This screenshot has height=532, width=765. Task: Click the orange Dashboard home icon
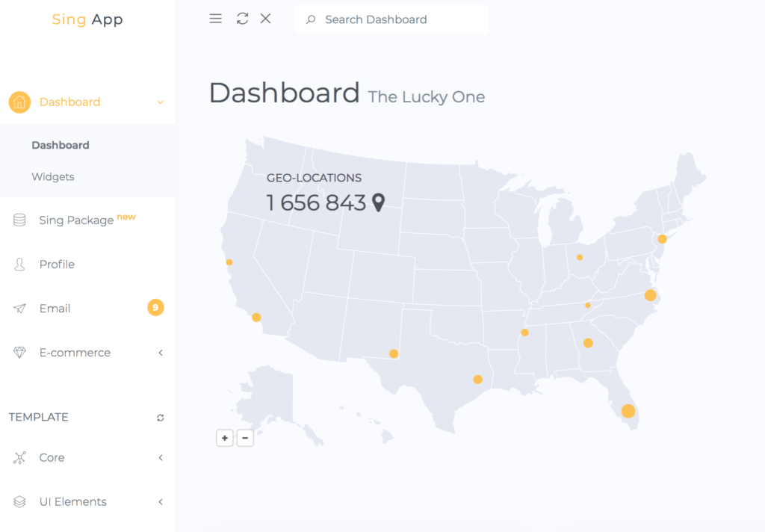[19, 102]
